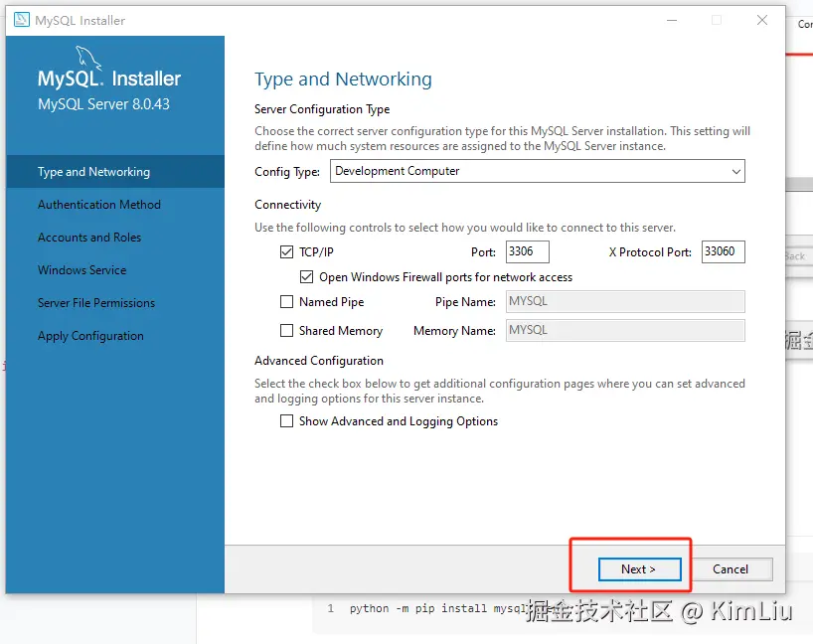Open the Config Type dropdown
Viewport: 813px width, 644px height.
(x=537, y=171)
